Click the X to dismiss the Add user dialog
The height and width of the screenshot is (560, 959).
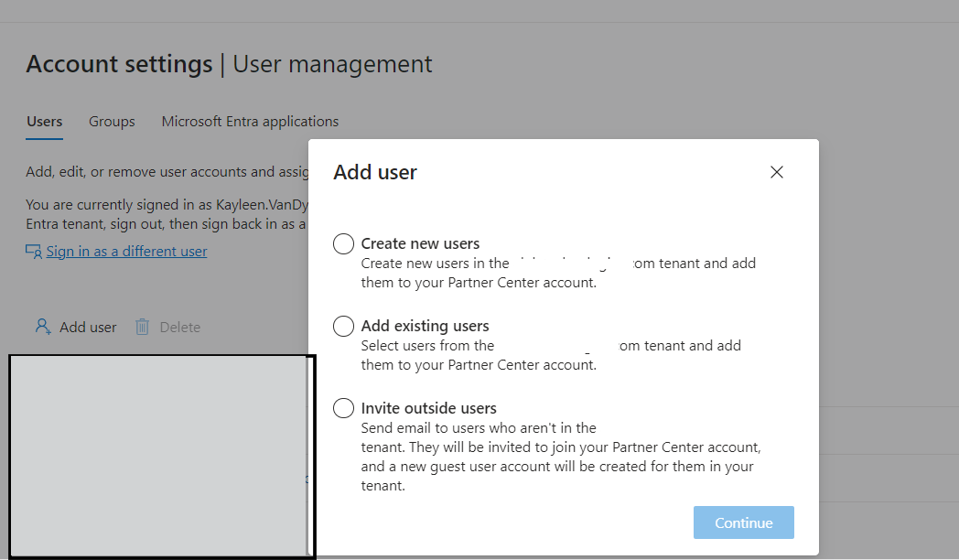777,172
